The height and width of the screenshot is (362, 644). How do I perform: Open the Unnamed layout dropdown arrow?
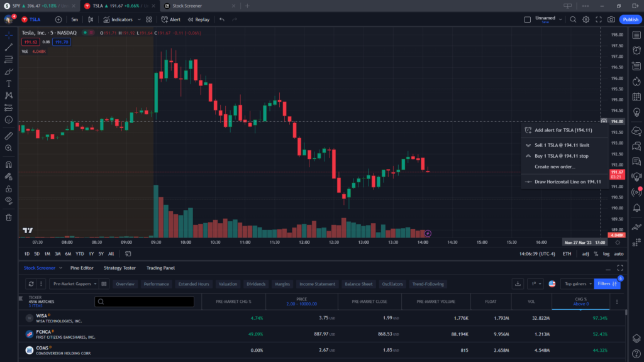(x=560, y=19)
